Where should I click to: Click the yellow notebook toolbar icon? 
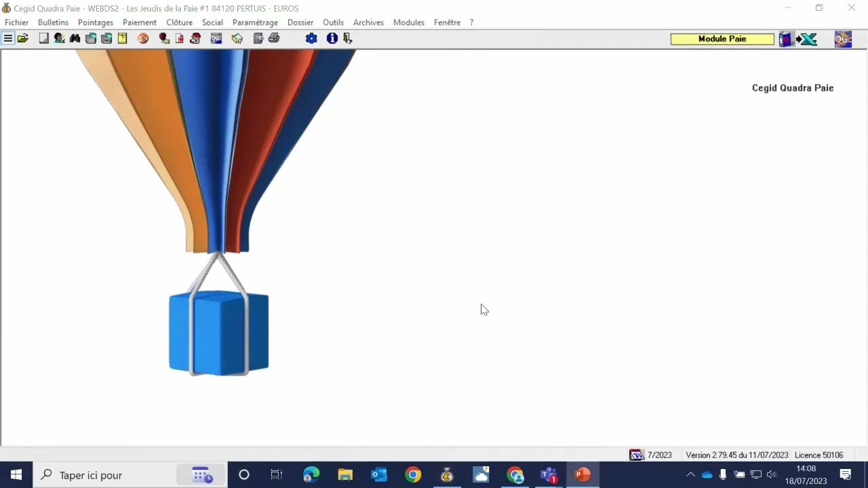pos(123,39)
